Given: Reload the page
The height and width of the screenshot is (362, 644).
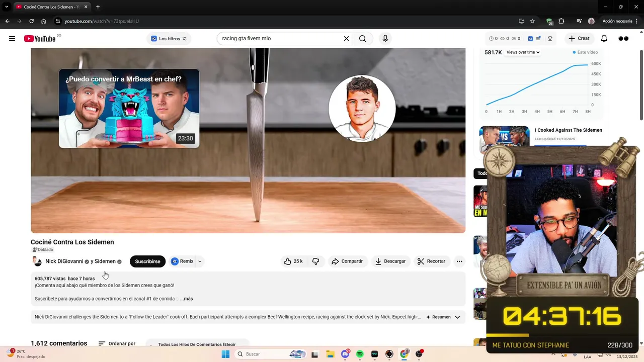Looking at the screenshot, I should coord(31,21).
